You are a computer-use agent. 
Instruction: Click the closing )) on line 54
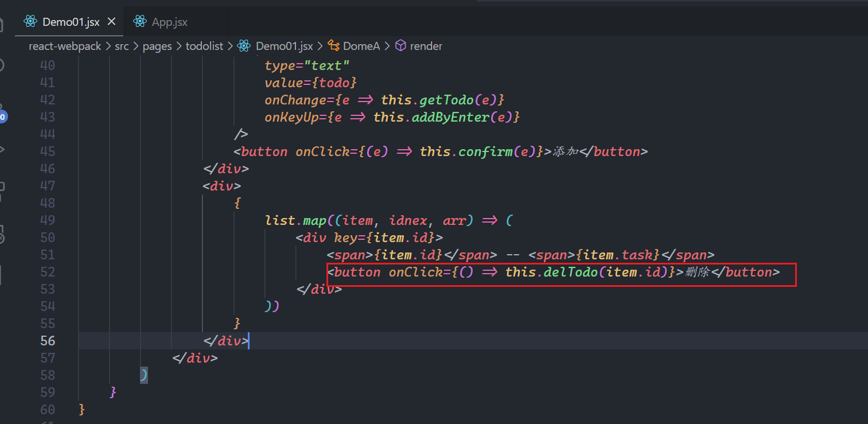point(272,306)
